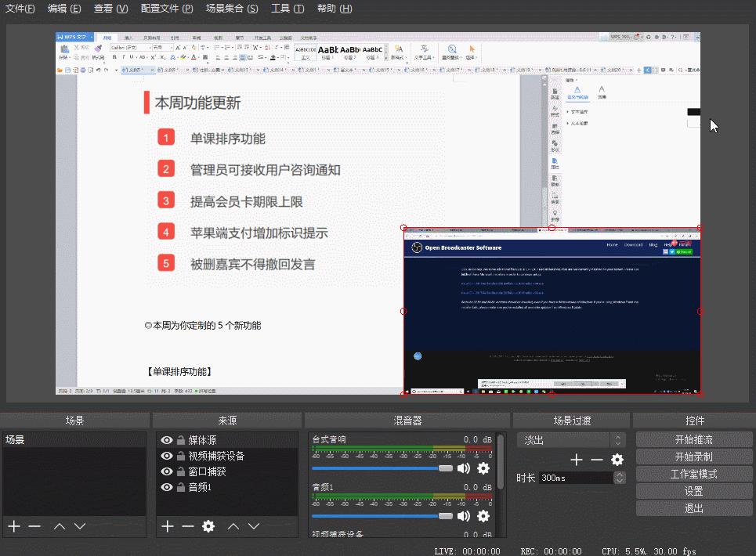The image size is (756, 556).
Task: Remove selected source using the minus icon
Action: [x=186, y=526]
